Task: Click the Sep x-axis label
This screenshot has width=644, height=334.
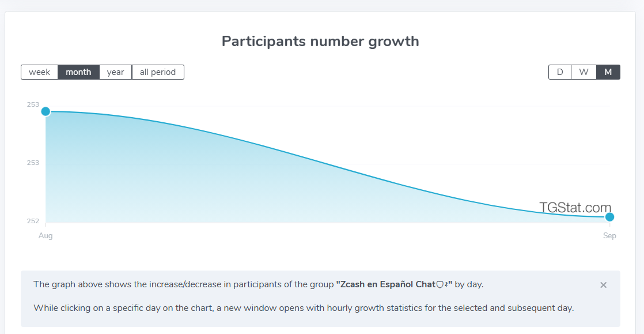Action: click(609, 236)
